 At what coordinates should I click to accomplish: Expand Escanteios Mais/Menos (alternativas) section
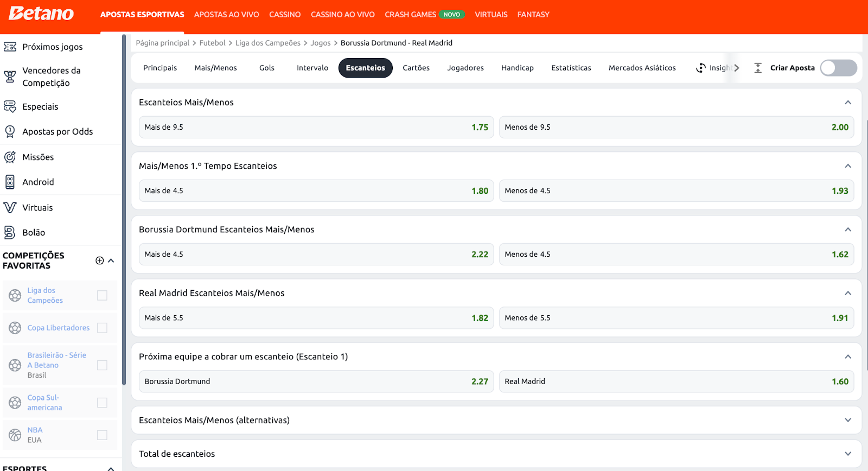(x=848, y=420)
